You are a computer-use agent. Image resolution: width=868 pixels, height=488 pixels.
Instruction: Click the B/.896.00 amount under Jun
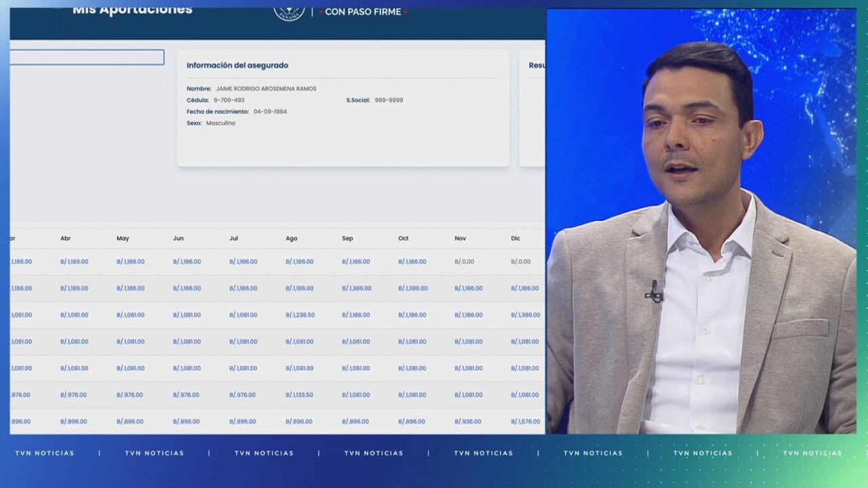(x=186, y=422)
